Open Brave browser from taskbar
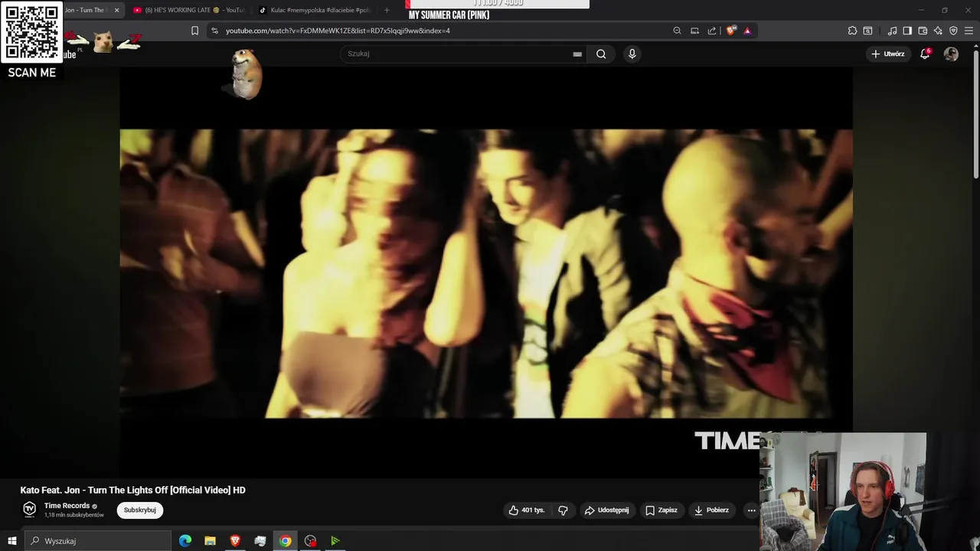 tap(235, 541)
